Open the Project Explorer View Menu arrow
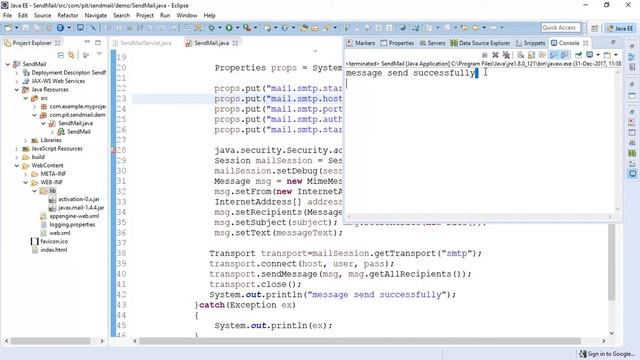The image size is (640, 360). (x=99, y=54)
